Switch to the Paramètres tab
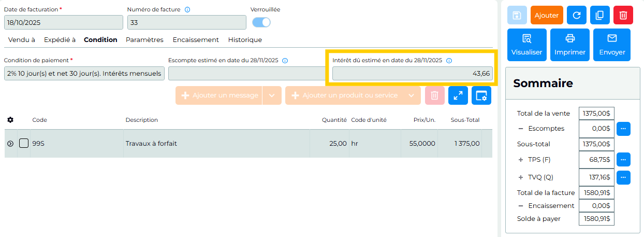Image resolution: width=644 pixels, height=237 pixels. tap(144, 39)
